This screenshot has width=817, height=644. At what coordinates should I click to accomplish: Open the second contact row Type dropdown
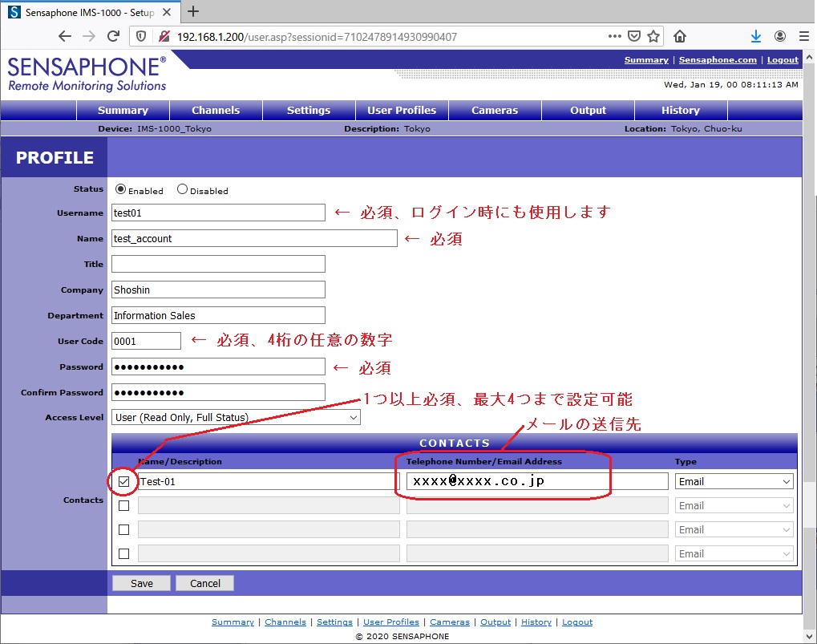(734, 505)
